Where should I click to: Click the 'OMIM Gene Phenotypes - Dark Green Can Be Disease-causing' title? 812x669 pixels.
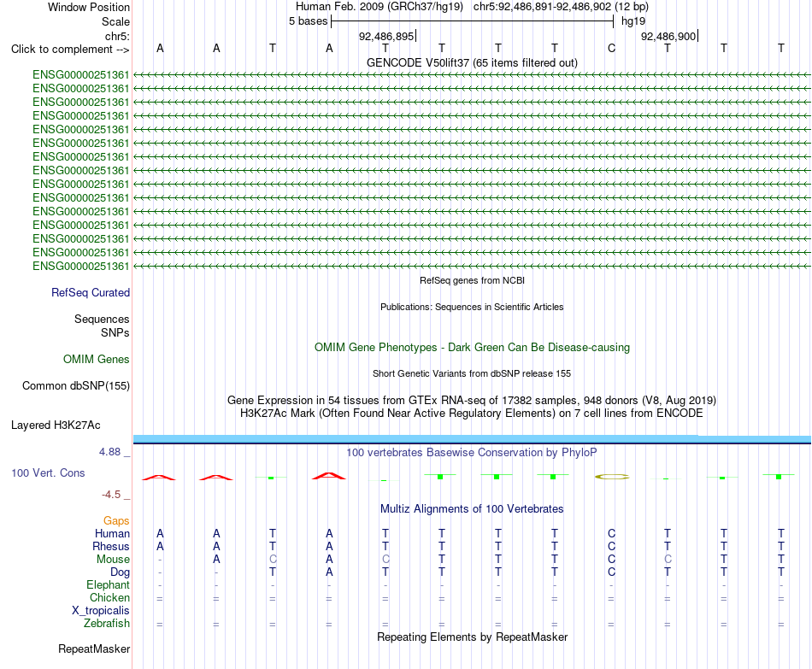472,348
